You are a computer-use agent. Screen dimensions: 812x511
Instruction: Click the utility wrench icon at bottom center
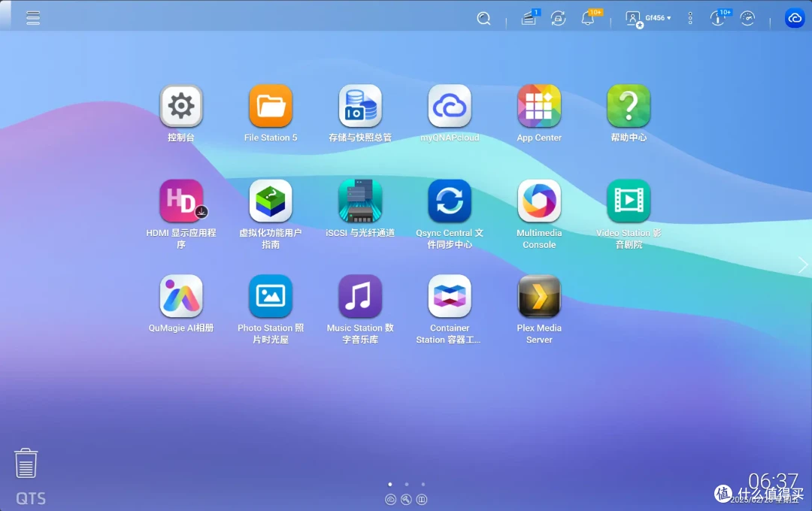(x=406, y=500)
